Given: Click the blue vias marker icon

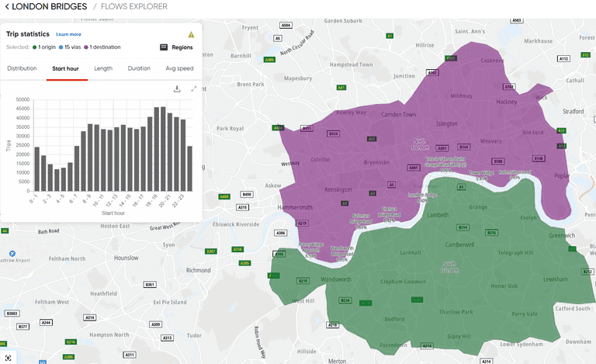Looking at the screenshot, I should click(61, 47).
